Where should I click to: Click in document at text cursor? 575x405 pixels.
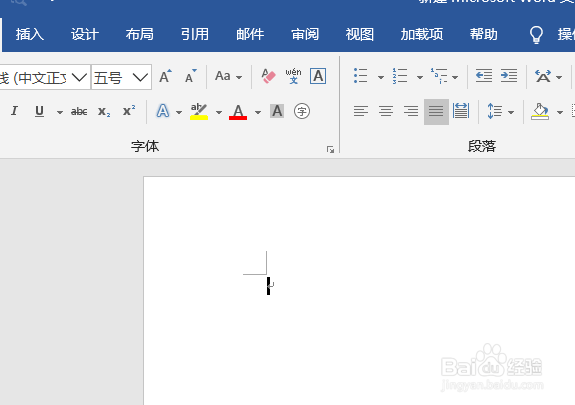(x=268, y=285)
